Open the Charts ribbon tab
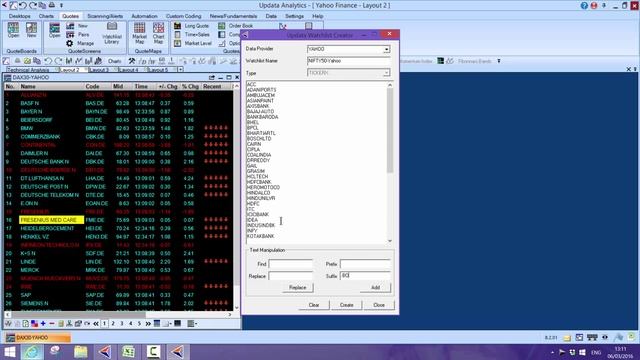640x360 pixels. [x=46, y=16]
